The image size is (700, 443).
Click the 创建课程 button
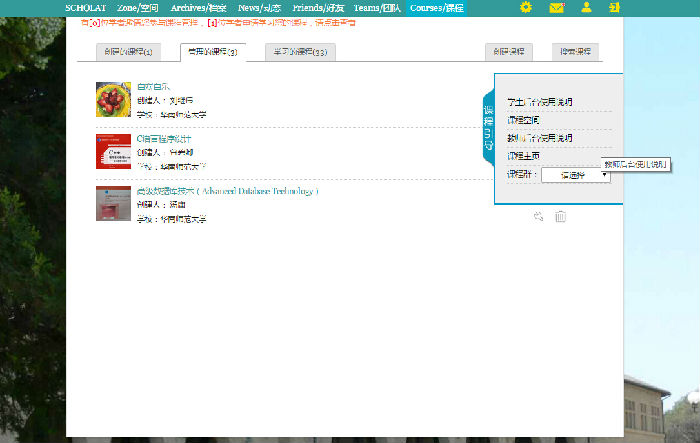pyautogui.click(x=509, y=52)
